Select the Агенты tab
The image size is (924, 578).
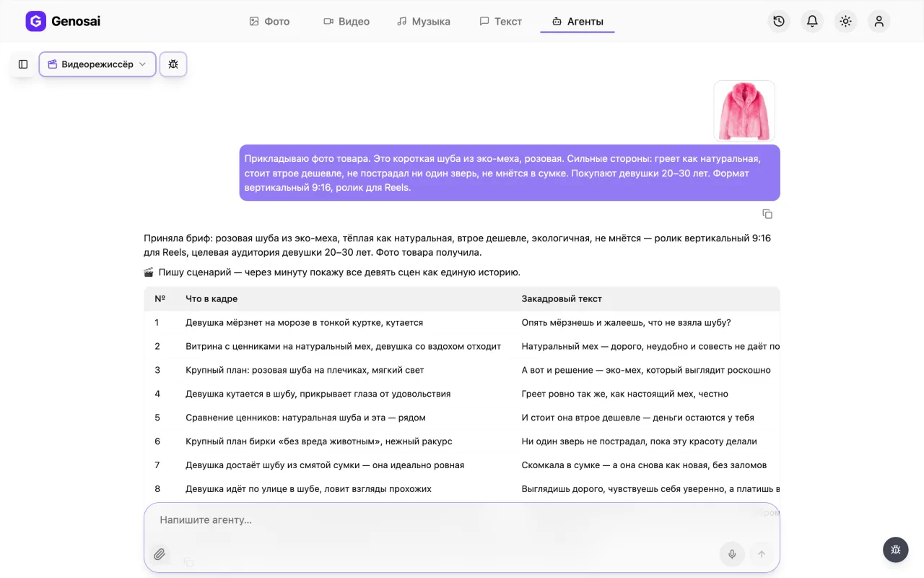click(577, 22)
